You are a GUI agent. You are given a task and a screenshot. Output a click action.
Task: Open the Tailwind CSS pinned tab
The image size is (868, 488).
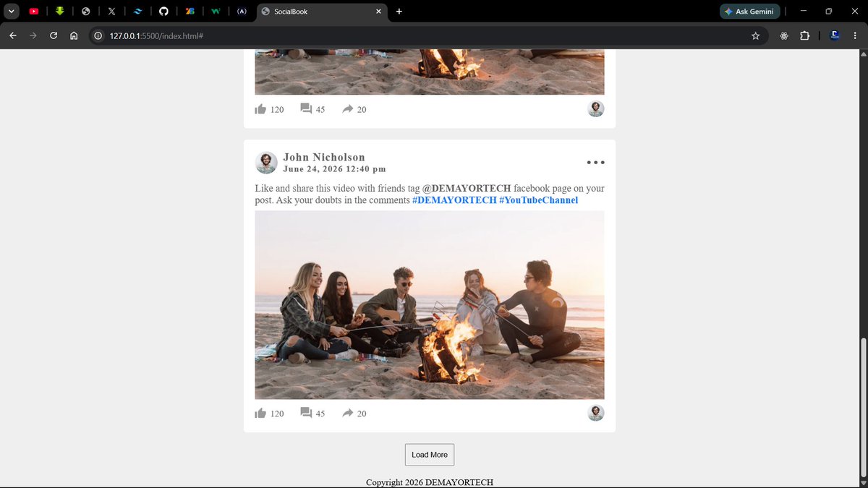pos(137,12)
